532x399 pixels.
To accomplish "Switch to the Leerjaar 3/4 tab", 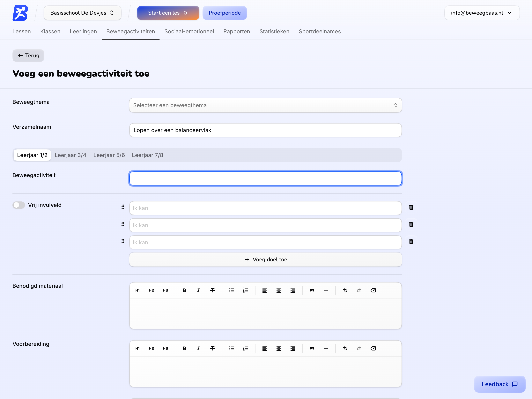I will tap(70, 155).
